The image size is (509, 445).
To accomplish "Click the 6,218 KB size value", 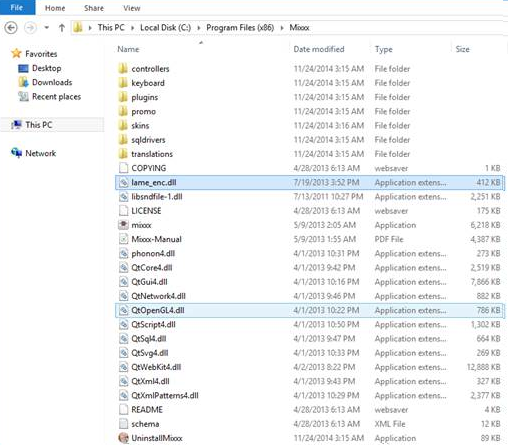I will click(485, 225).
